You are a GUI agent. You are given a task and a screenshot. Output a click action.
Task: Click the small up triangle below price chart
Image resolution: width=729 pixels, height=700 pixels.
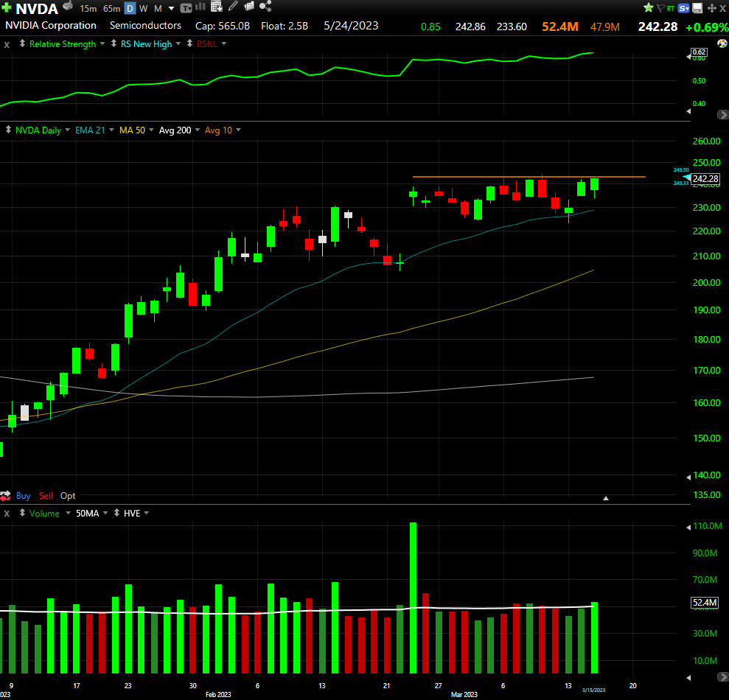click(605, 498)
